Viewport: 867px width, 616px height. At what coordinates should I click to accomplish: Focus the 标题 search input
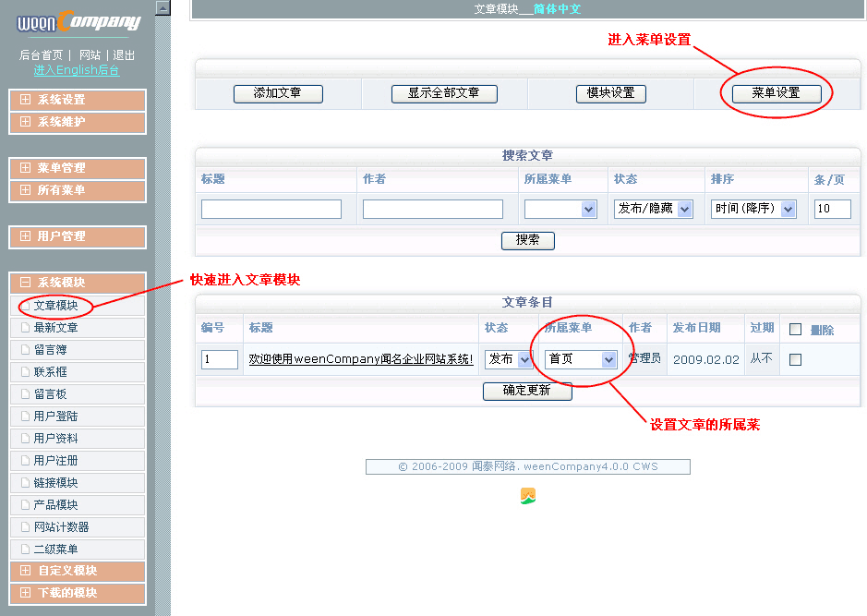click(x=271, y=209)
